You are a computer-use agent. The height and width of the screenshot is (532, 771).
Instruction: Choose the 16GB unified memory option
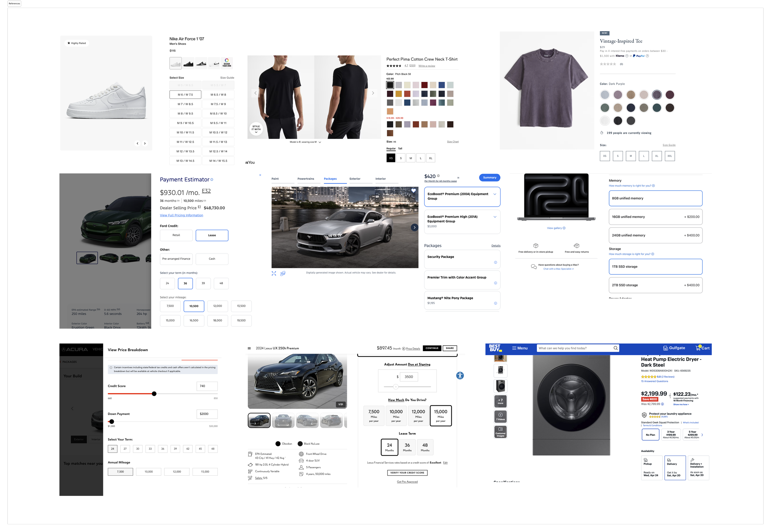(x=655, y=217)
